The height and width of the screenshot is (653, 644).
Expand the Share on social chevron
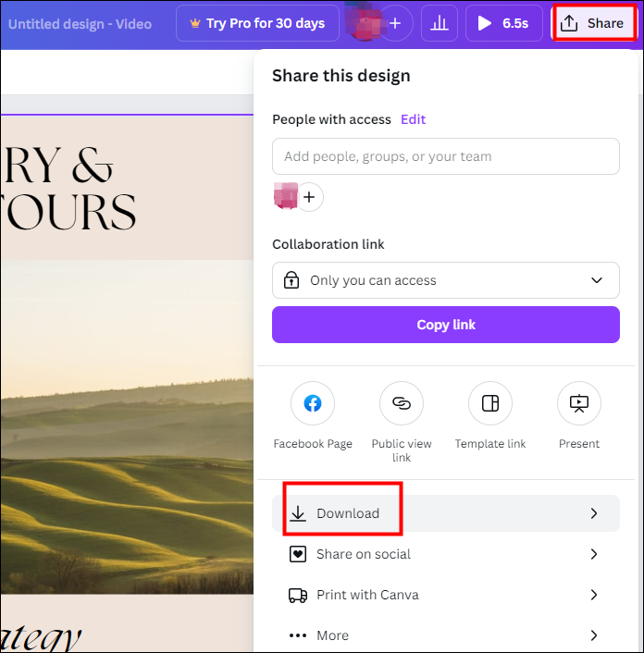click(x=594, y=554)
